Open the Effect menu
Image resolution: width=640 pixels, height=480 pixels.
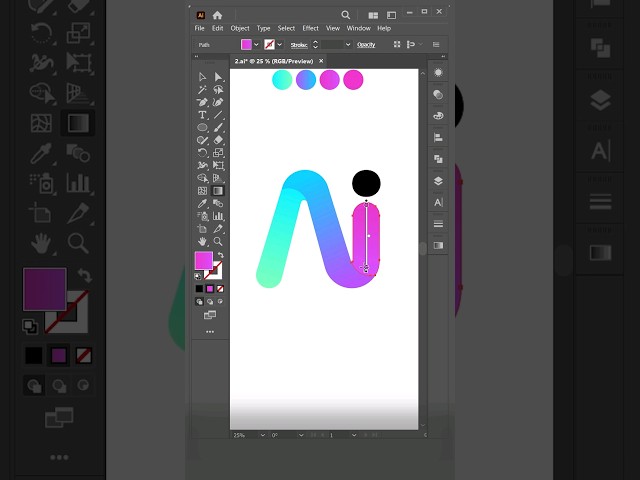(x=310, y=28)
